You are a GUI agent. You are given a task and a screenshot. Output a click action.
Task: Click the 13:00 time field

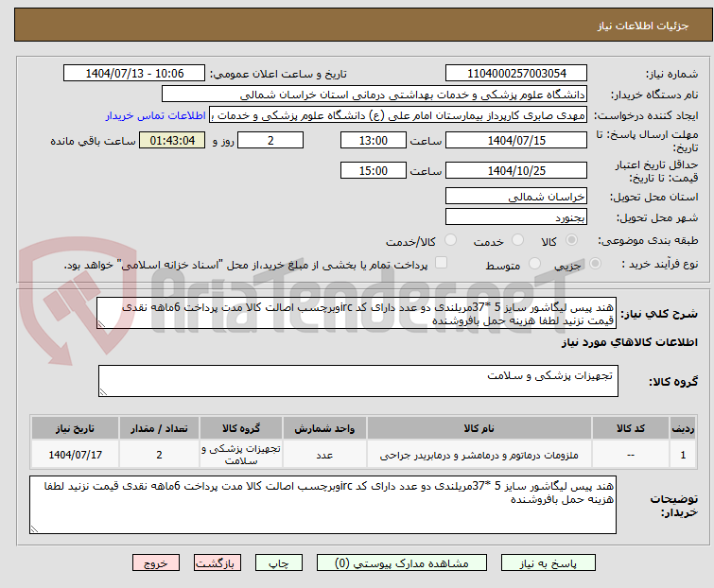(374, 140)
